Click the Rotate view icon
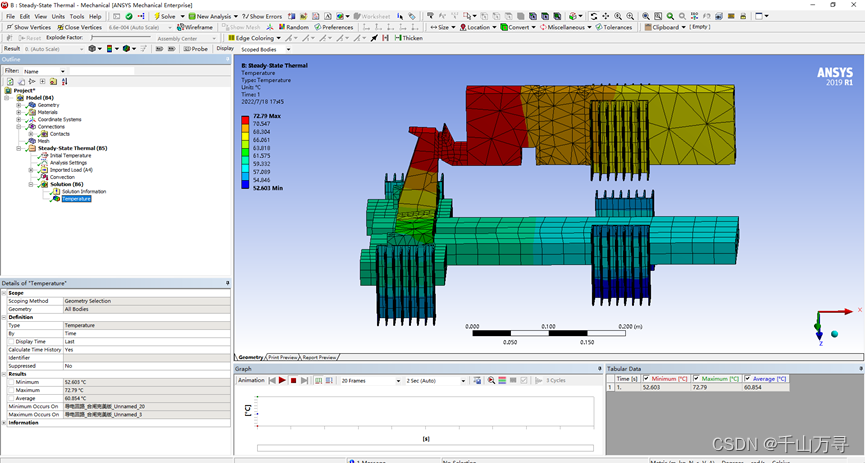865x463 pixels. coord(594,16)
